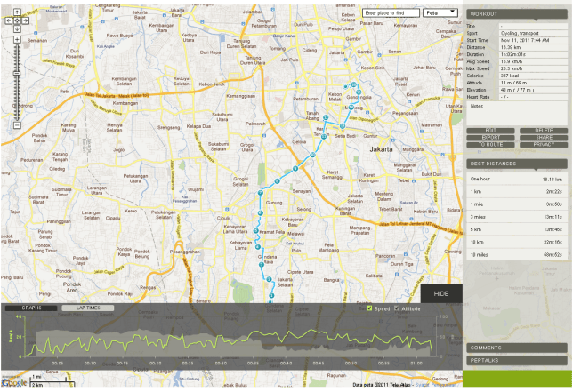
Task: Collapse the BEST DISTANCES panel header
Action: click(x=517, y=164)
